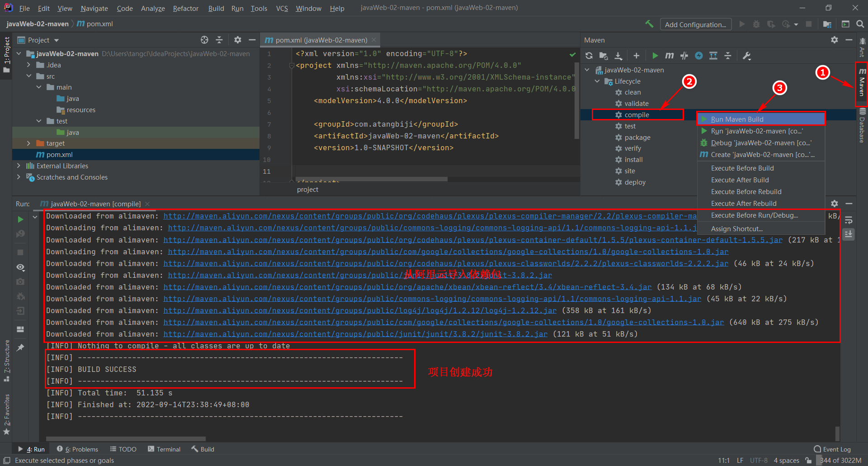Expand the .idea folder

[x=29, y=65]
